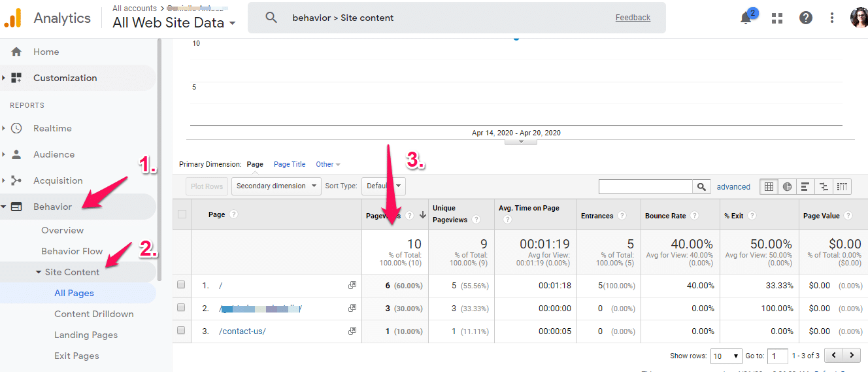Open the Secondary dimension dropdown

(x=276, y=186)
